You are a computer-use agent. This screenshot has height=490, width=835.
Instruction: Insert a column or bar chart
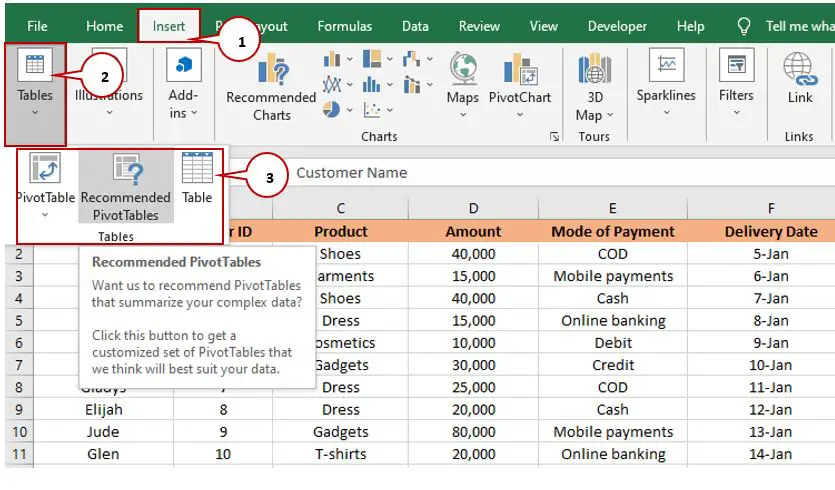(x=332, y=59)
